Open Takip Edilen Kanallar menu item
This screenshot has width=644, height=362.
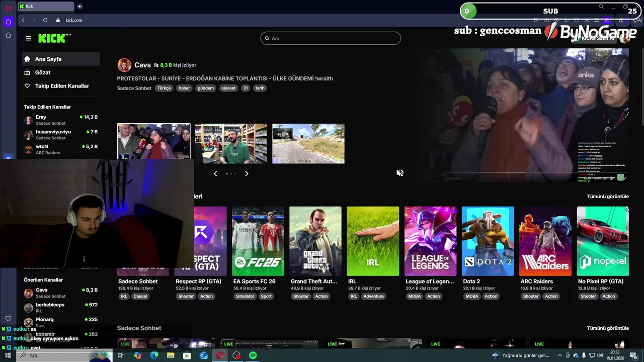pyautogui.click(x=60, y=86)
